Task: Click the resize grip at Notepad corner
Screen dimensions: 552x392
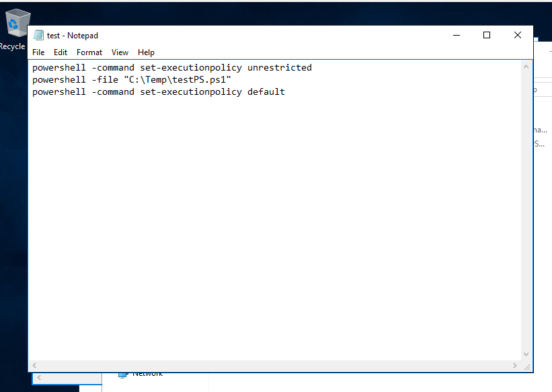Action: pyautogui.click(x=527, y=366)
